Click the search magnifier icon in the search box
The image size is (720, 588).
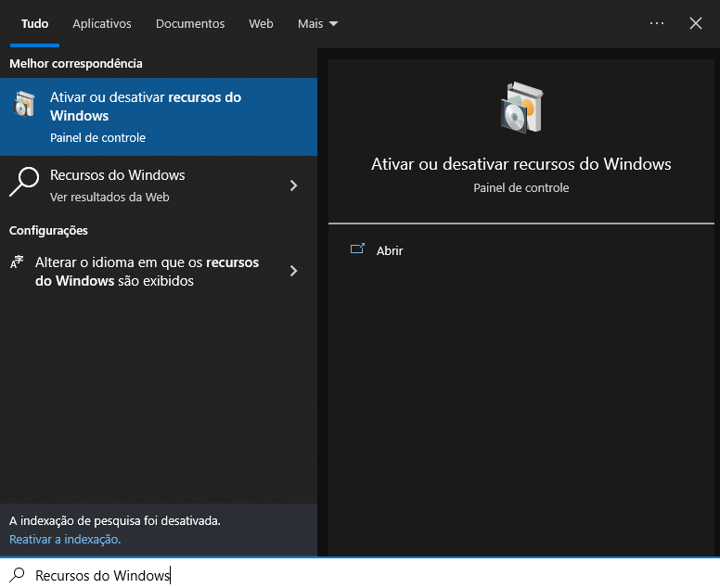coord(17,575)
